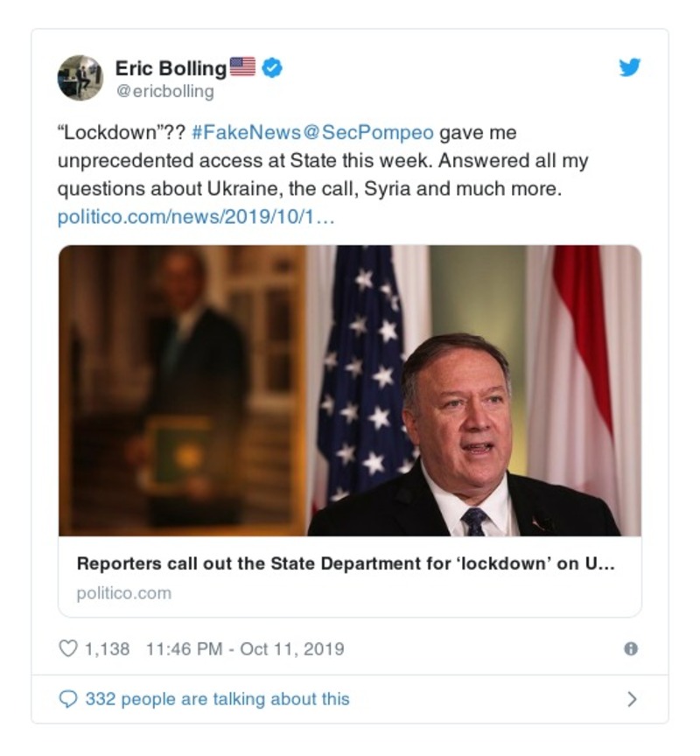The image size is (700, 756).
Task: Follow the politico.com/news/2019/10/1… link
Action: coord(196,216)
